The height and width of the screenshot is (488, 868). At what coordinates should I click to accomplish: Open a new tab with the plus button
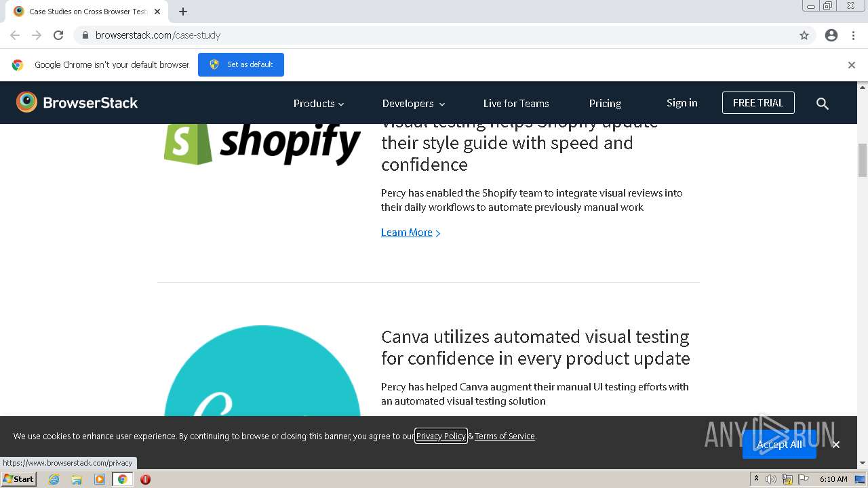click(183, 12)
